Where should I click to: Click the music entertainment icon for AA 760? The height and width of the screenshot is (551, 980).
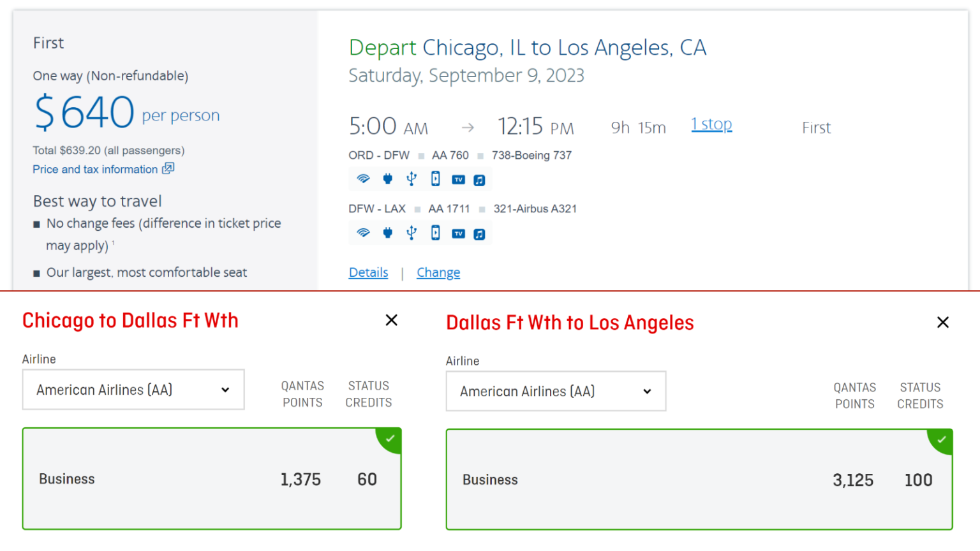(x=480, y=179)
